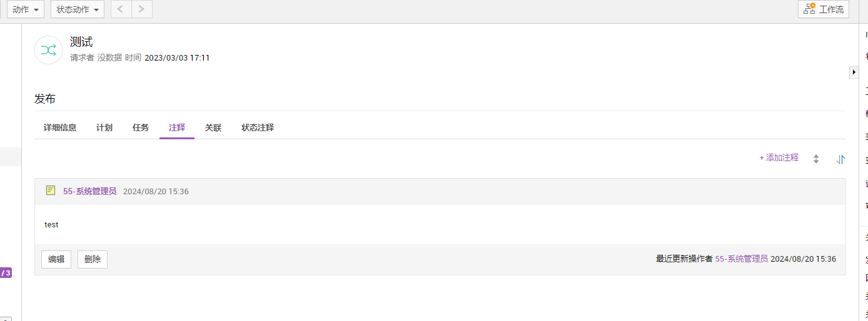Click the next record arrow button
Screen dimensions: 868x321
[x=142, y=9]
